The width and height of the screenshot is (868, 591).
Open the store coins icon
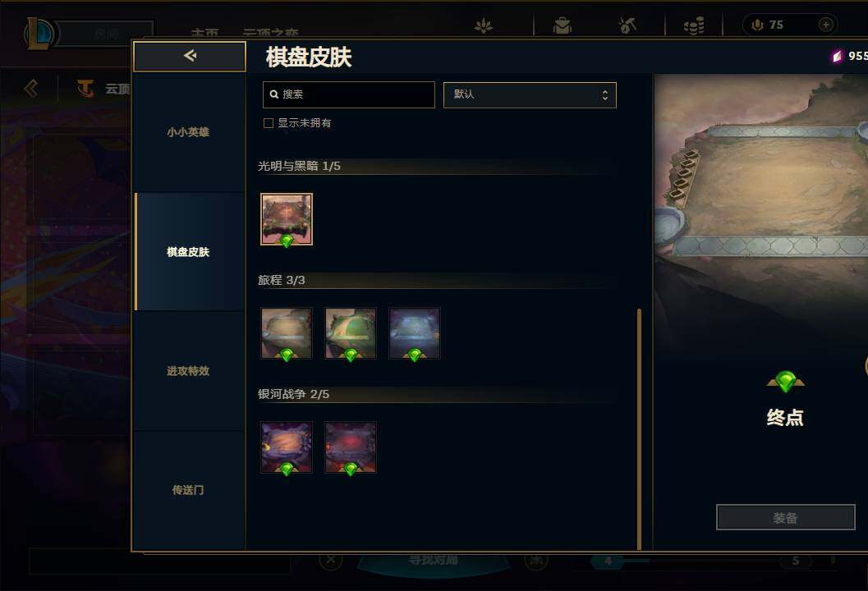[x=694, y=25]
